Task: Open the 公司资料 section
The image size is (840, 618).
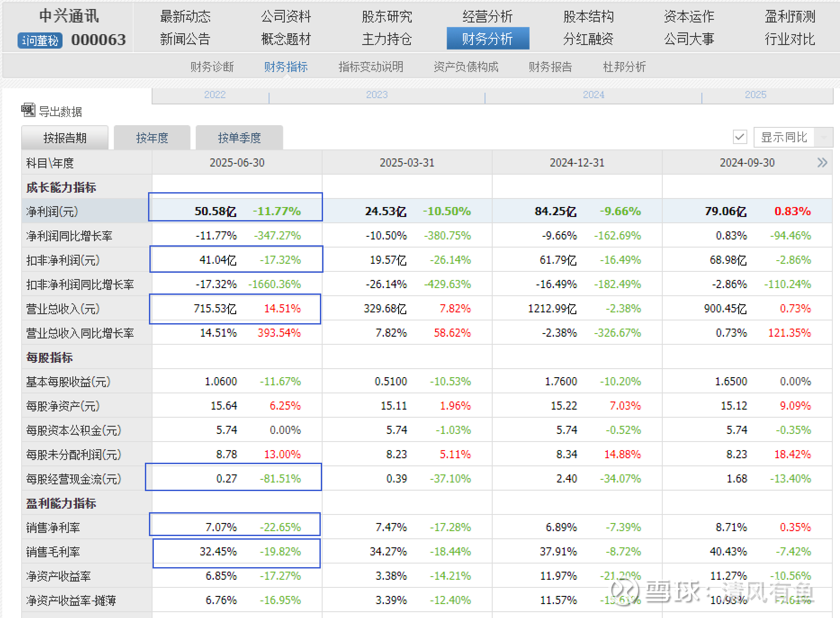Action: (286, 17)
